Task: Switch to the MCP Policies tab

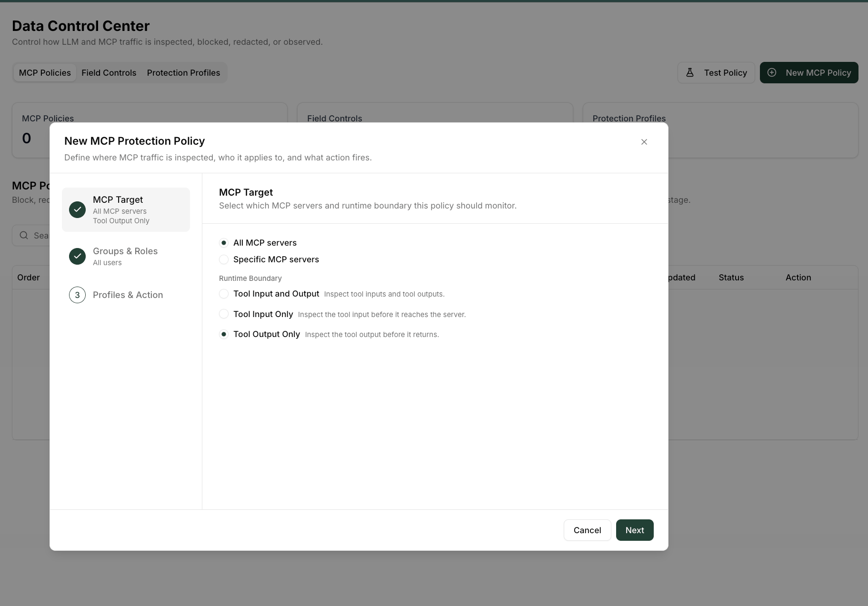Action: (45, 73)
